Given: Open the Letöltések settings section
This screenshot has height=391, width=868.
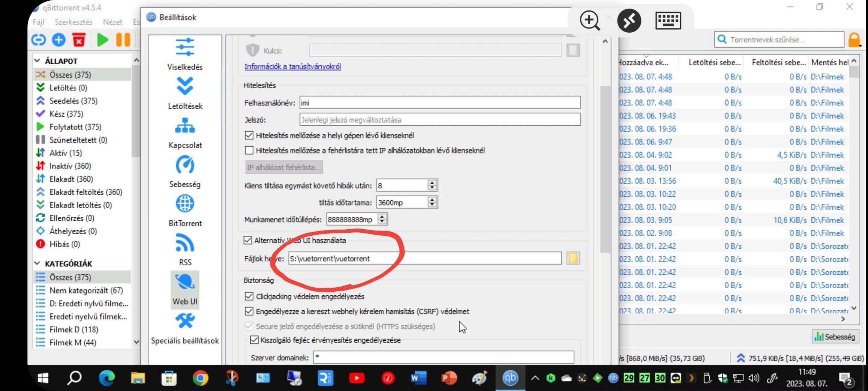Looking at the screenshot, I should pyautogui.click(x=185, y=93).
